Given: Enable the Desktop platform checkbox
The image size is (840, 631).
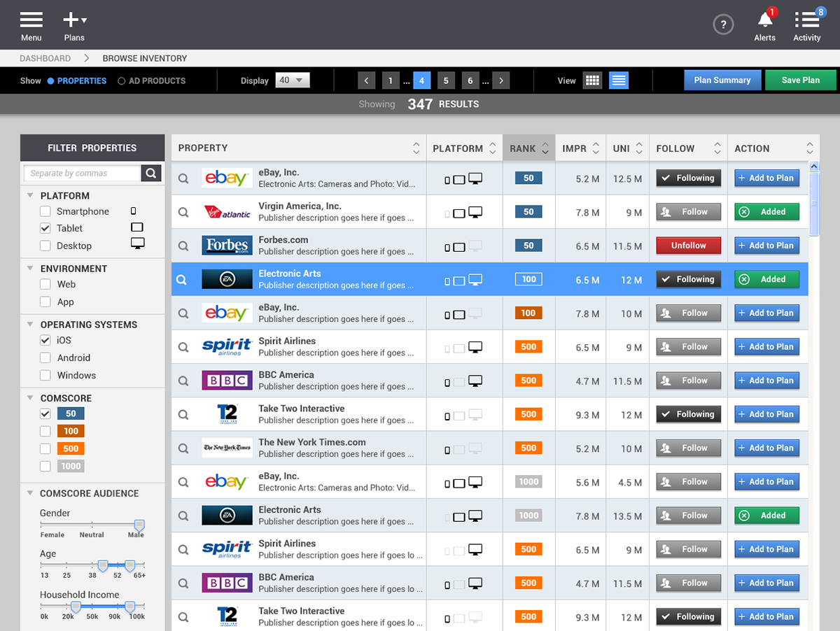Looking at the screenshot, I should (x=45, y=246).
